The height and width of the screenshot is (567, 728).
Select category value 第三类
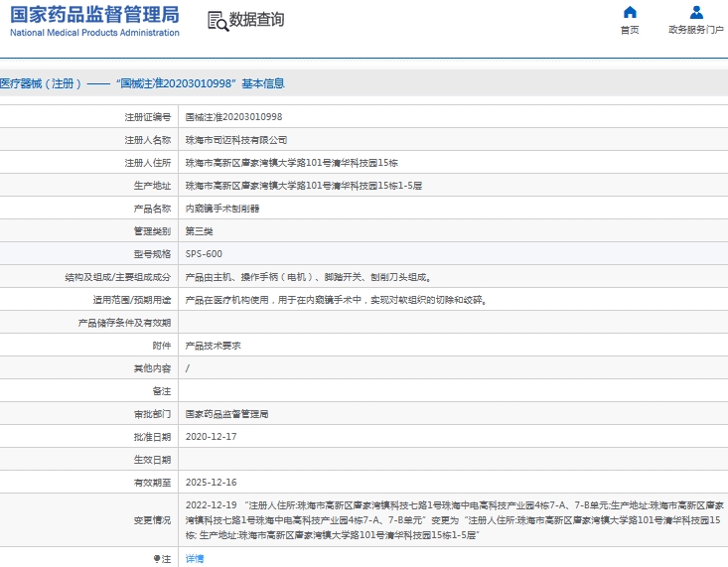[200, 231]
